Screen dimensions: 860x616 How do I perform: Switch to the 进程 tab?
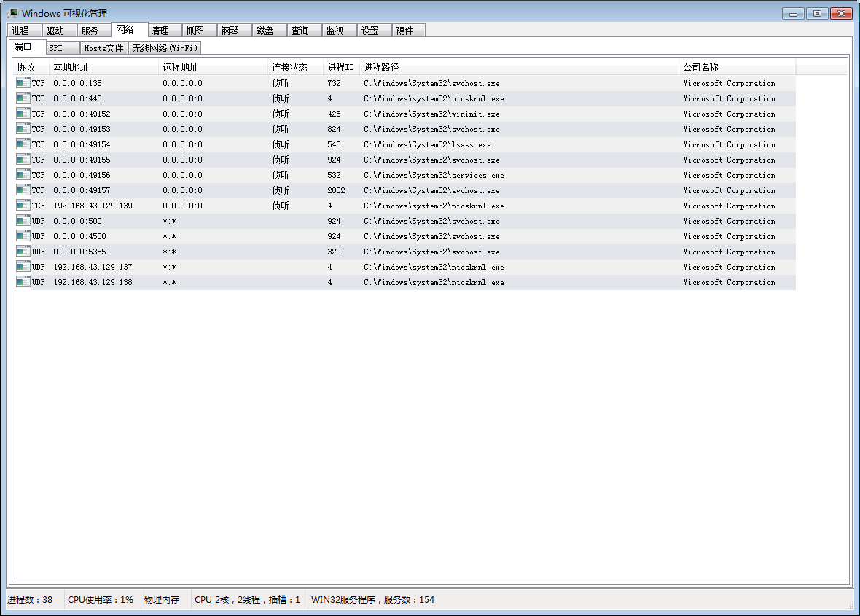pyautogui.click(x=20, y=31)
